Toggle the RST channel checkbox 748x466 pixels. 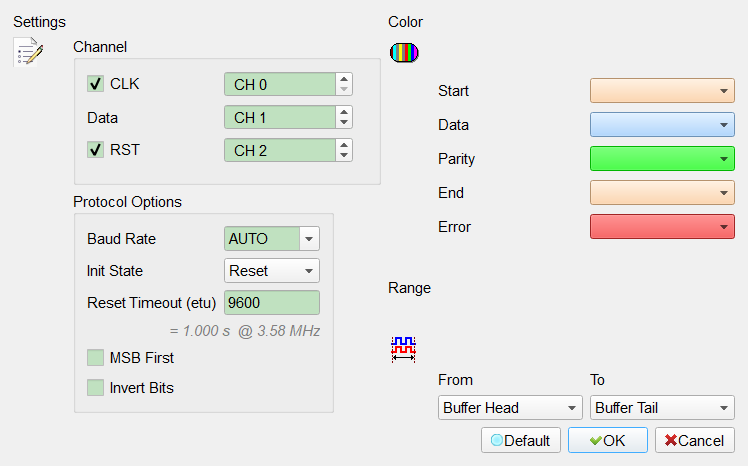95,149
